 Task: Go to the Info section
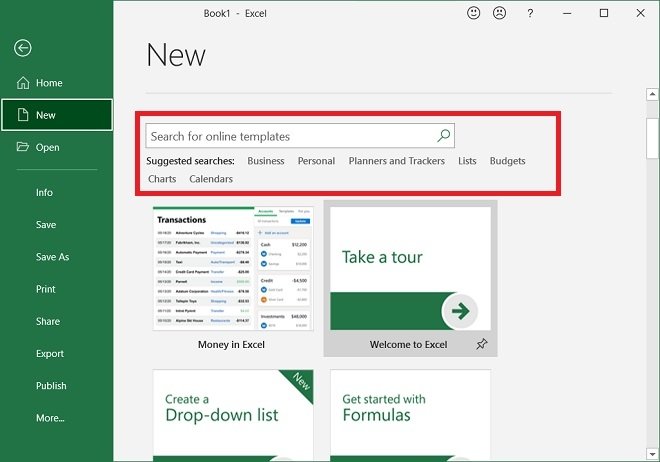pyautogui.click(x=44, y=192)
